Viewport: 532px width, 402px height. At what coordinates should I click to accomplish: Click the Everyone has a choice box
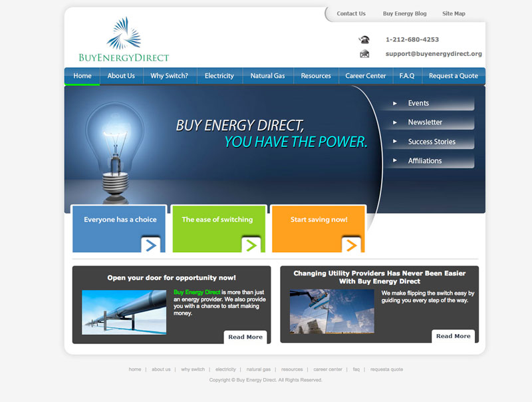(119, 229)
